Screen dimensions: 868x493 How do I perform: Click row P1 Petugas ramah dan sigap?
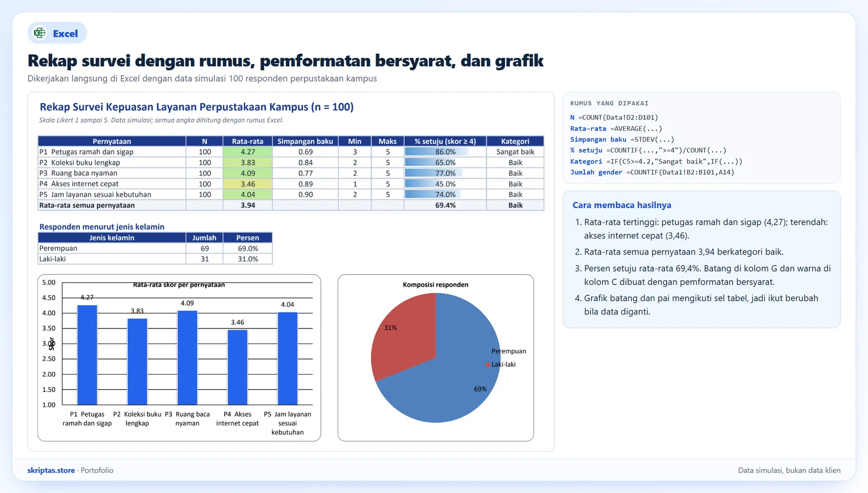(291, 152)
